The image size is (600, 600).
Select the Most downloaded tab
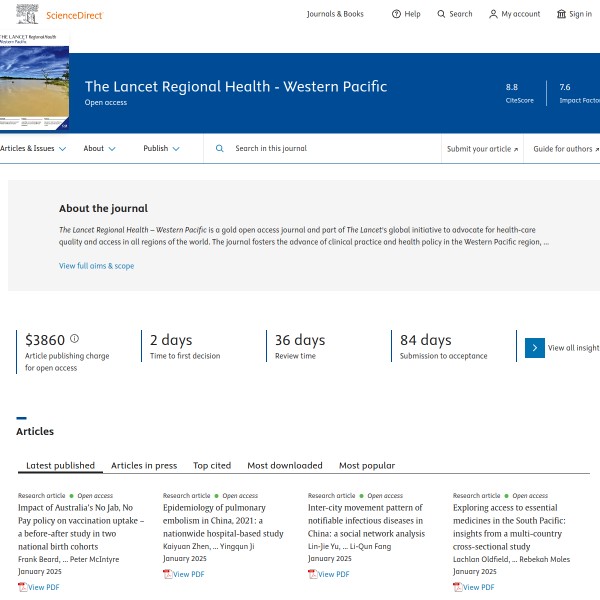(285, 465)
